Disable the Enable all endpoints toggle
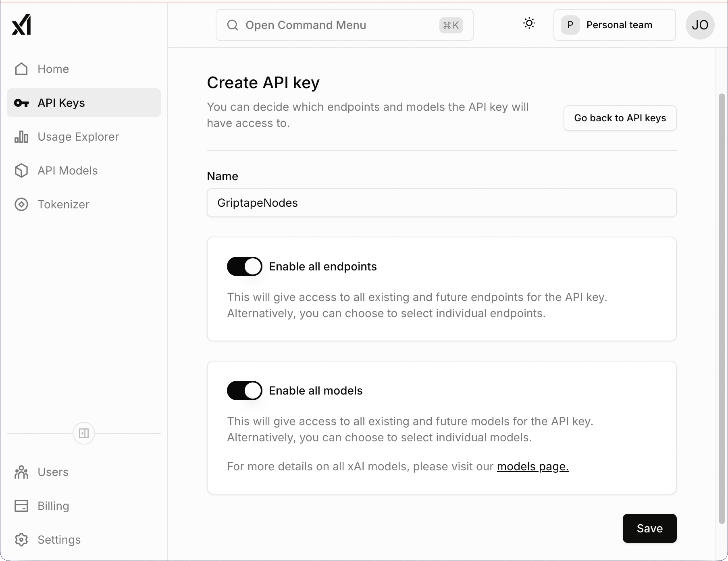 pyautogui.click(x=245, y=266)
